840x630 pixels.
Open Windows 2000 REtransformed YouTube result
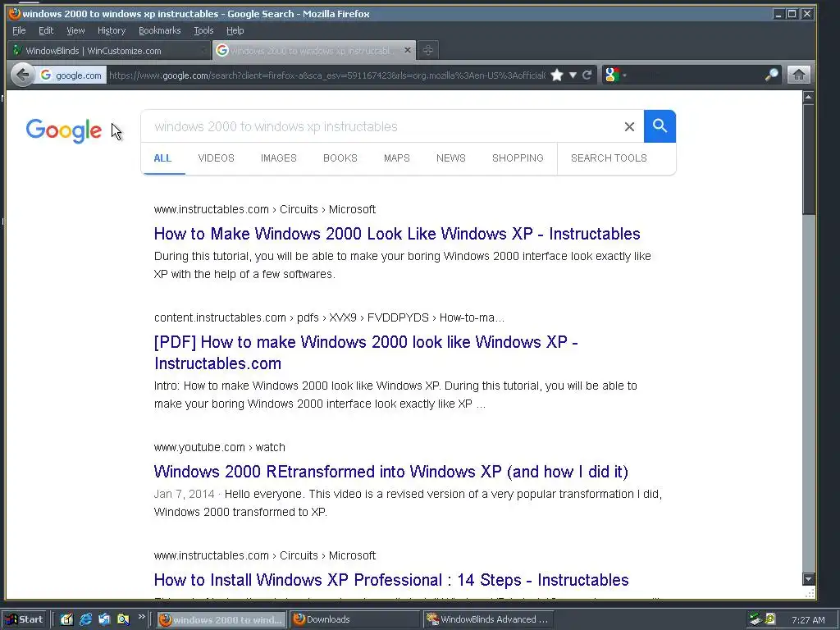[391, 472]
